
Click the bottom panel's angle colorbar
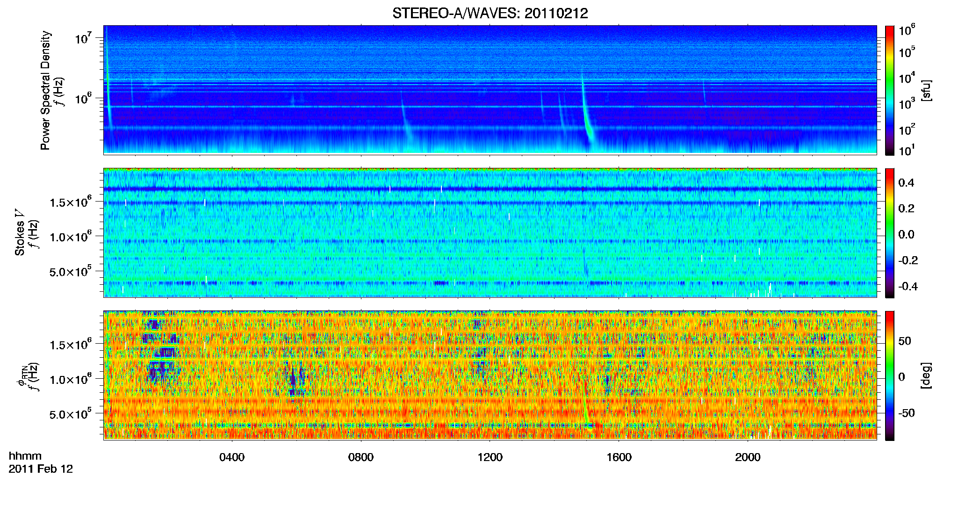pyautogui.click(x=890, y=375)
